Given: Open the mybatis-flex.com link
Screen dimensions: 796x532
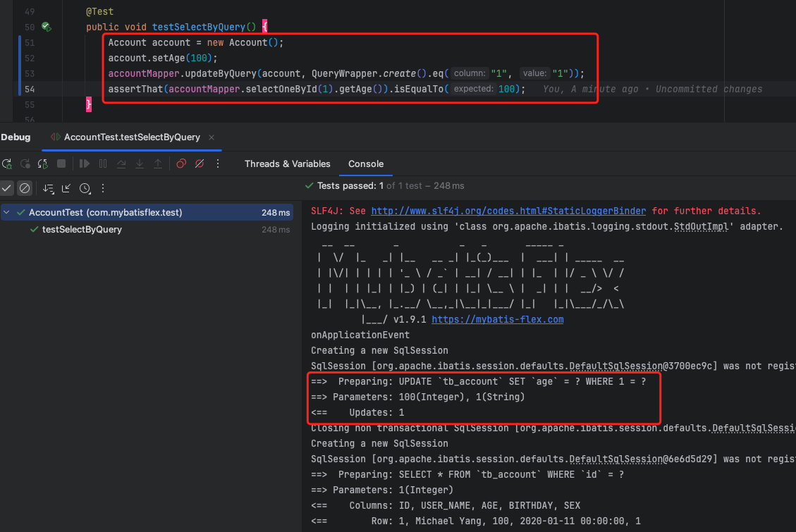Looking at the screenshot, I should (x=497, y=319).
